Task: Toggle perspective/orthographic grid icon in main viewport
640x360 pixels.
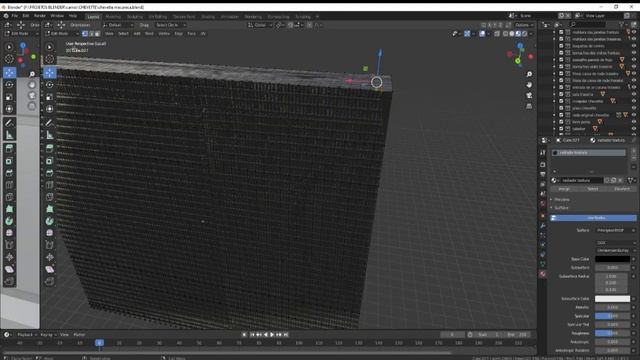Action: [x=529, y=106]
